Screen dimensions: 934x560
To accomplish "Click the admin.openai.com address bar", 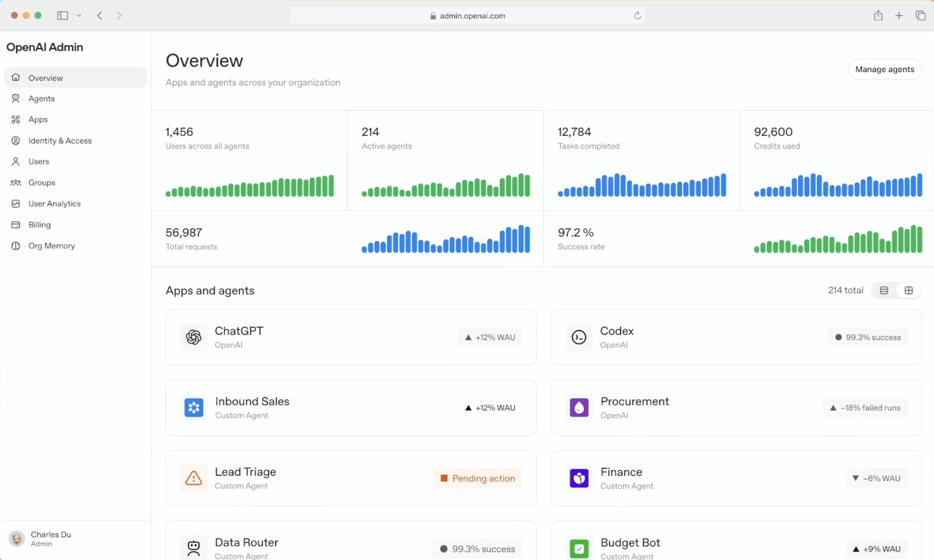I will coord(468,16).
